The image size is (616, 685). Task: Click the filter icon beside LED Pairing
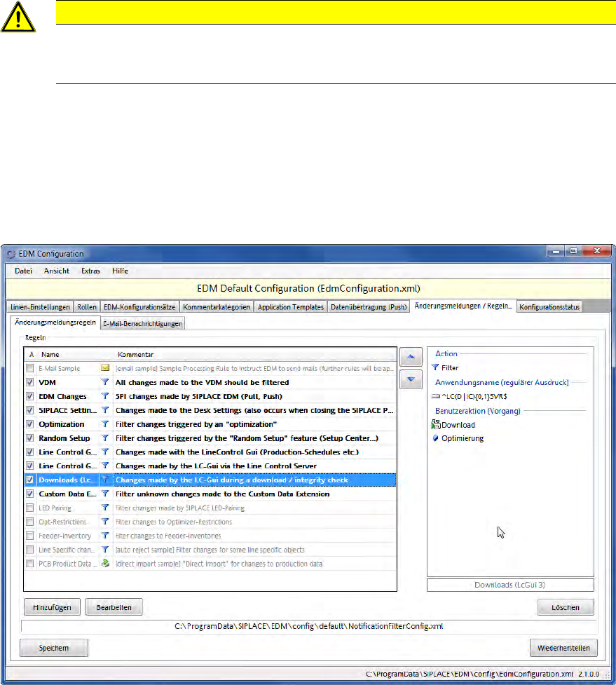[x=105, y=508]
